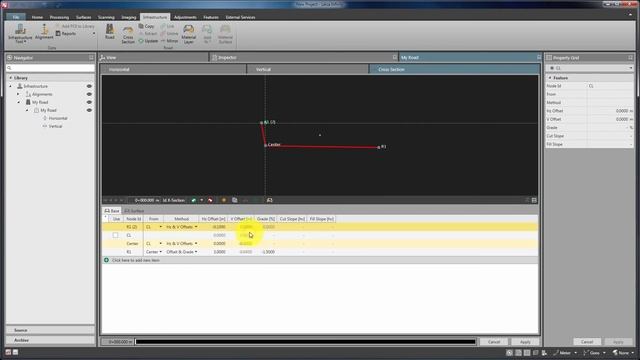Viewport: 640px width, 360px height.
Task: Click Cancel button in My Road panel
Action: point(494,342)
